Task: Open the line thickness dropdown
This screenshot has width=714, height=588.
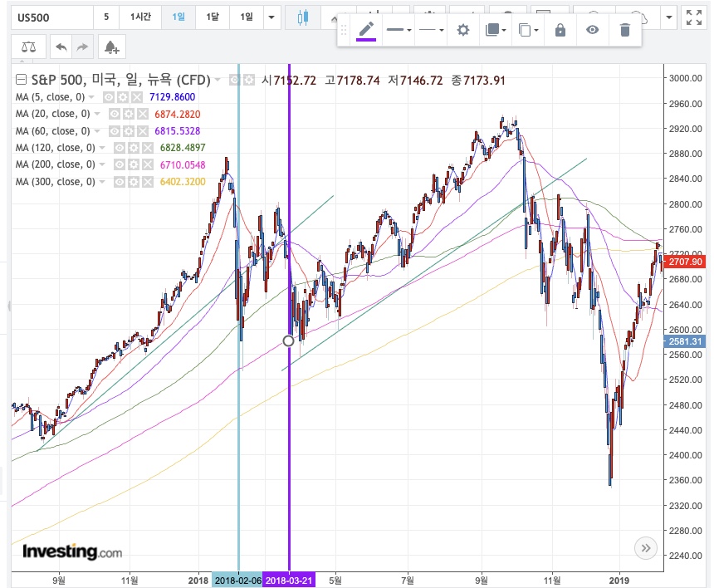Action: point(399,30)
